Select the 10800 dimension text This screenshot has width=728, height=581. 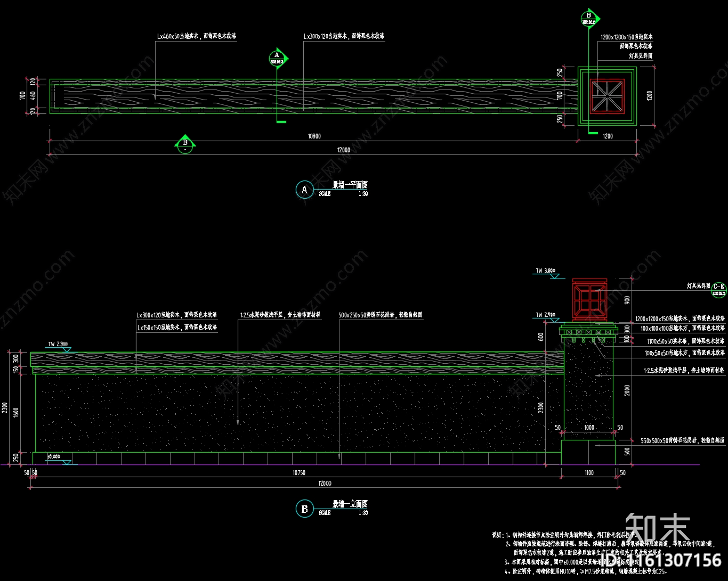pyautogui.click(x=314, y=136)
